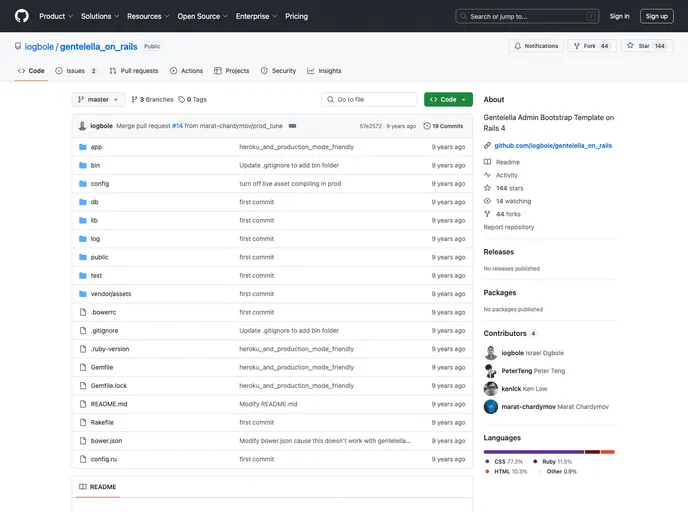Open the log folder icon

point(82,239)
